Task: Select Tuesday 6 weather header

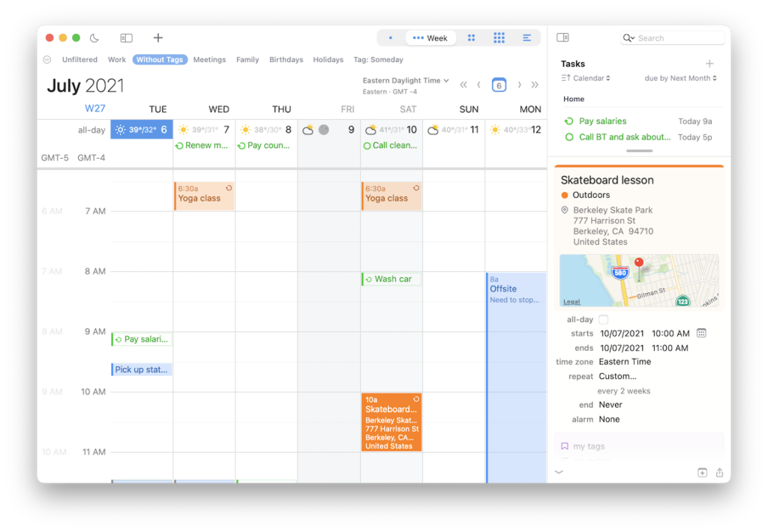Action: point(142,130)
